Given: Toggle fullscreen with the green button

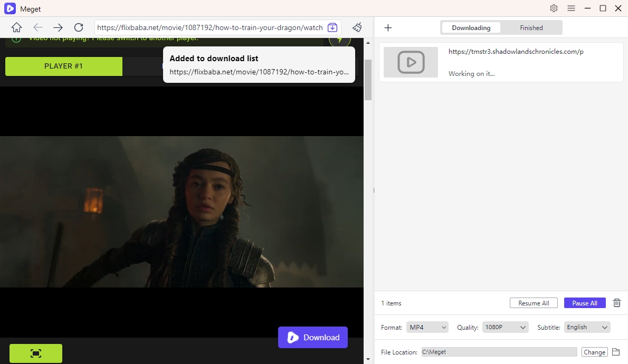Looking at the screenshot, I should coord(36,353).
